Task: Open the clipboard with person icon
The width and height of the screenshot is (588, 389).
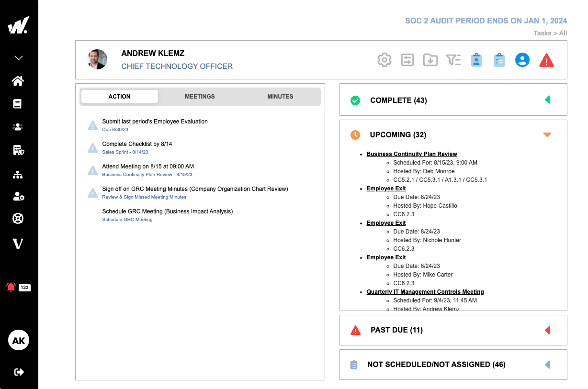Action: coord(476,60)
